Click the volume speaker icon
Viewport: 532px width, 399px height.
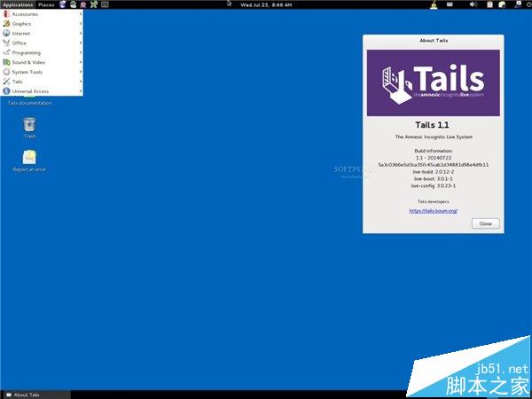click(473, 4)
